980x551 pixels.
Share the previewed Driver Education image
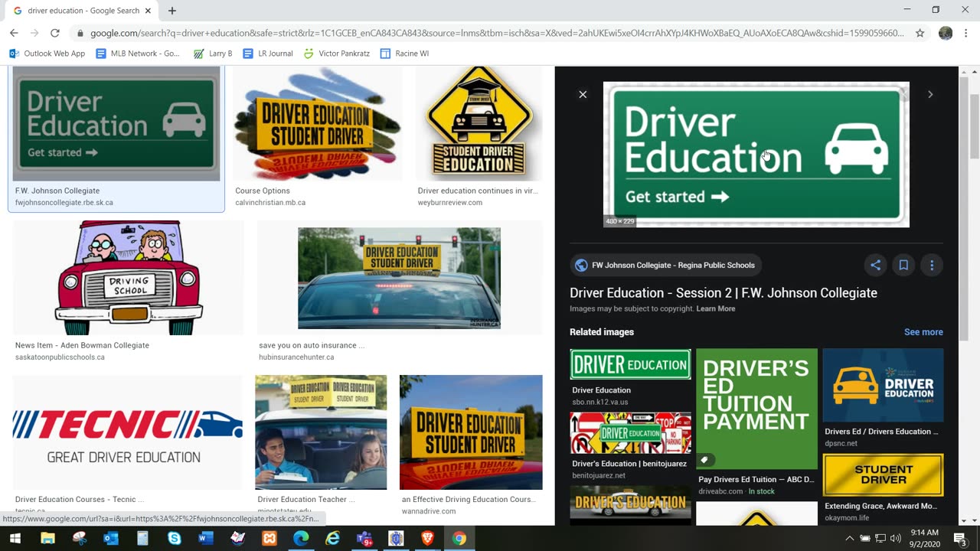coord(876,266)
